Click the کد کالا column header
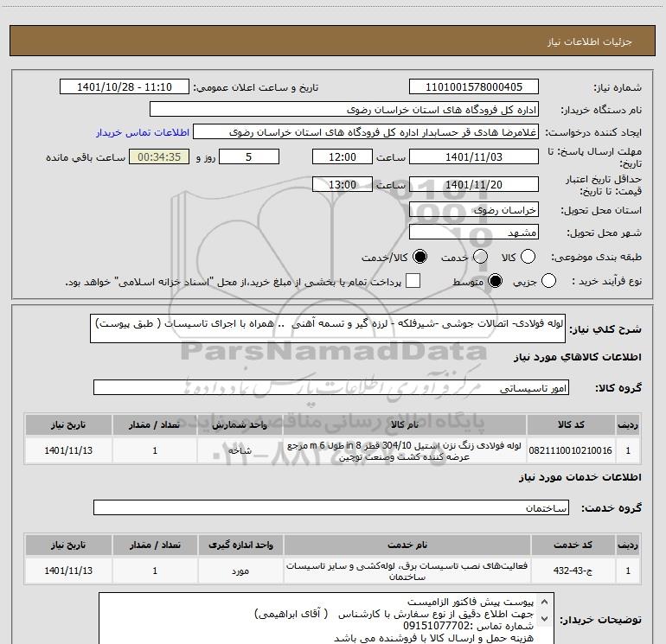 (x=571, y=425)
